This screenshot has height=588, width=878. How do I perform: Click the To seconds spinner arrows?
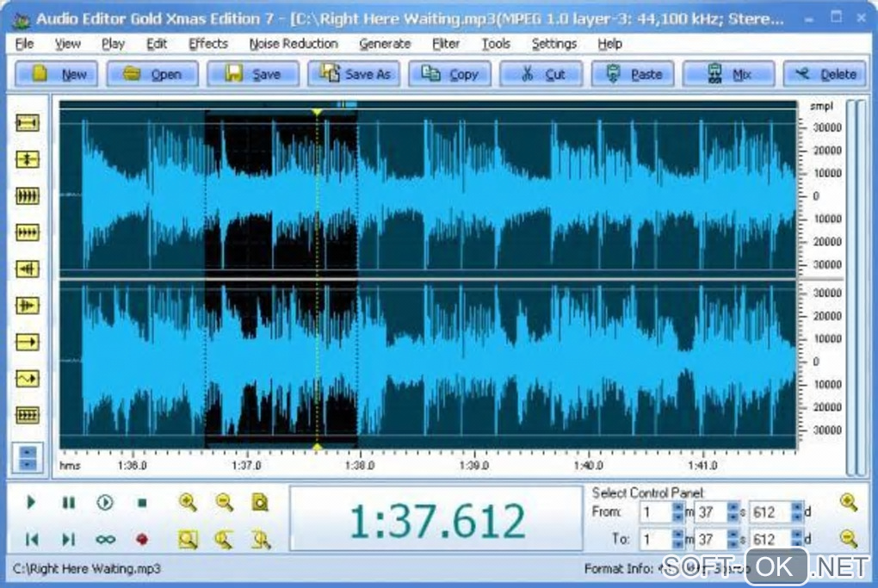pyautogui.click(x=733, y=539)
